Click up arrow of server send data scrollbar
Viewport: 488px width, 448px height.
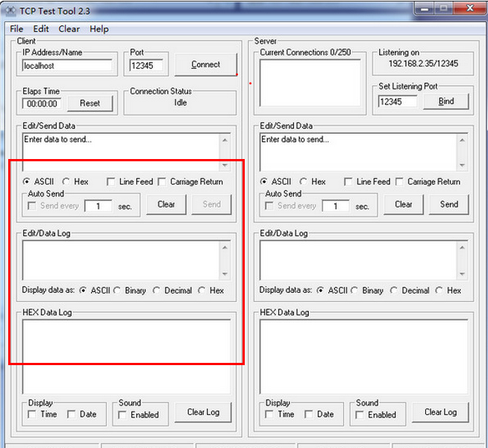pos(462,140)
